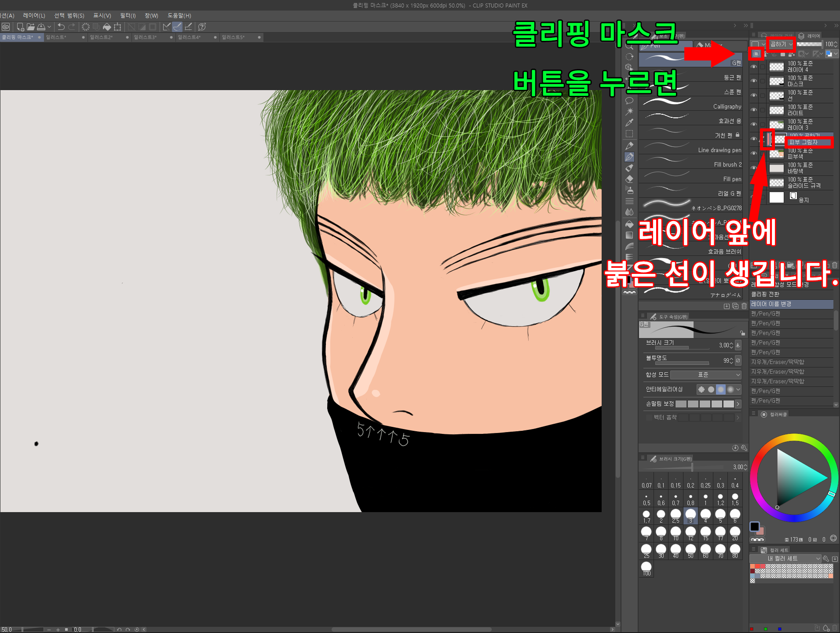Toggle visibility of layer 레이어 4
The height and width of the screenshot is (633, 840).
tap(754, 67)
